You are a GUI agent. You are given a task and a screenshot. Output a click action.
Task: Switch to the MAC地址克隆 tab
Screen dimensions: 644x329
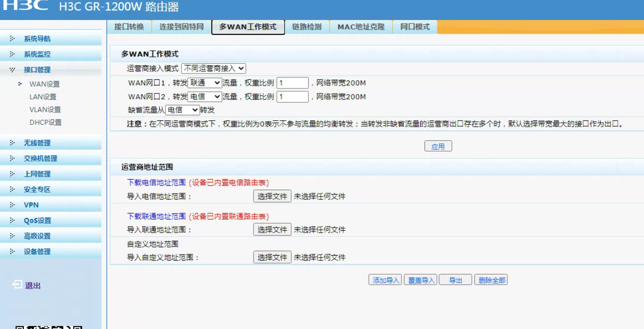click(x=361, y=27)
